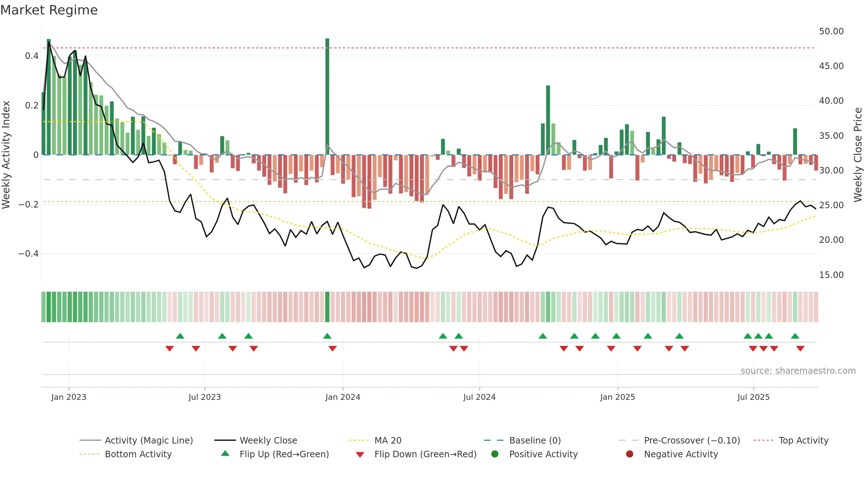Click the last Flip Down marker after Jul 2025
The image size is (868, 488).
coord(800,348)
